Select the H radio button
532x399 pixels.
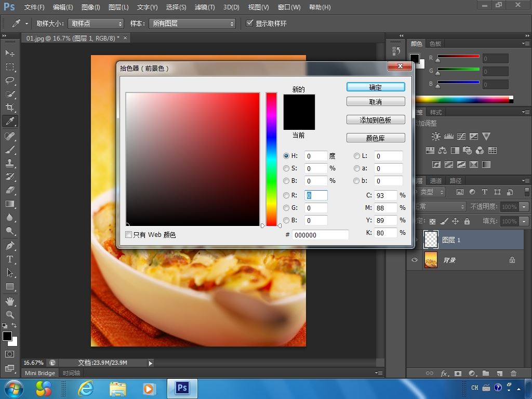tap(286, 156)
